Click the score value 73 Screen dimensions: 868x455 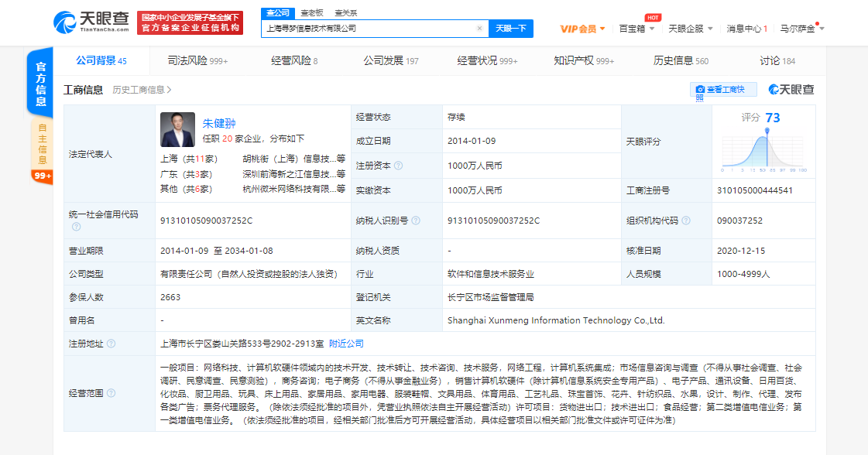point(772,118)
